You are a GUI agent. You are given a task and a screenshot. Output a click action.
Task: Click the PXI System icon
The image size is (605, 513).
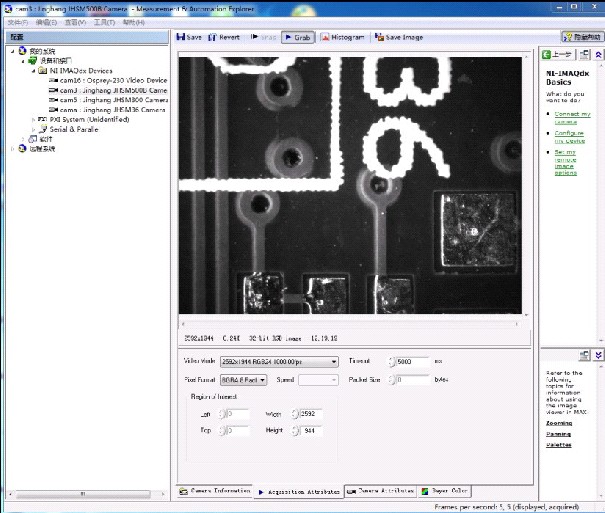pyautogui.click(x=42, y=120)
